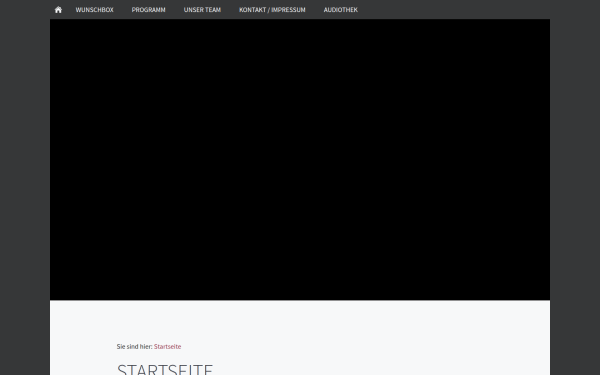Viewport: 600px width, 375px height.
Task: Open Kontakt / Impressum page
Action: pyautogui.click(x=272, y=10)
